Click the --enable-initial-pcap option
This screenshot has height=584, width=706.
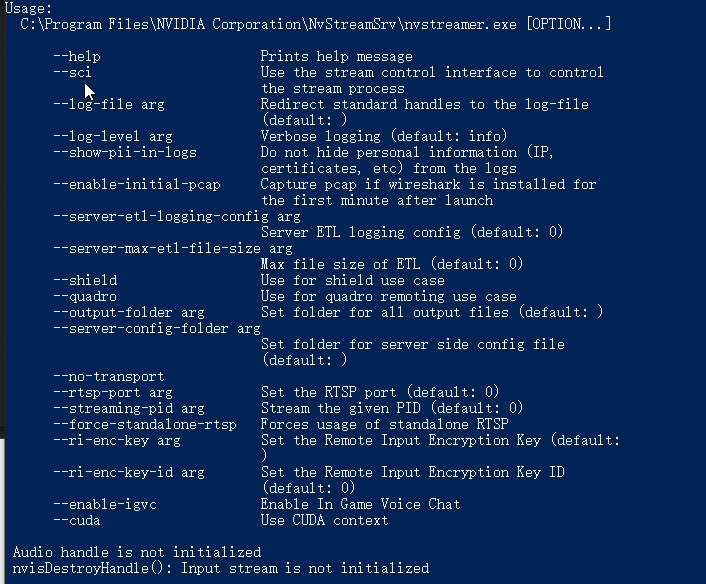point(137,184)
